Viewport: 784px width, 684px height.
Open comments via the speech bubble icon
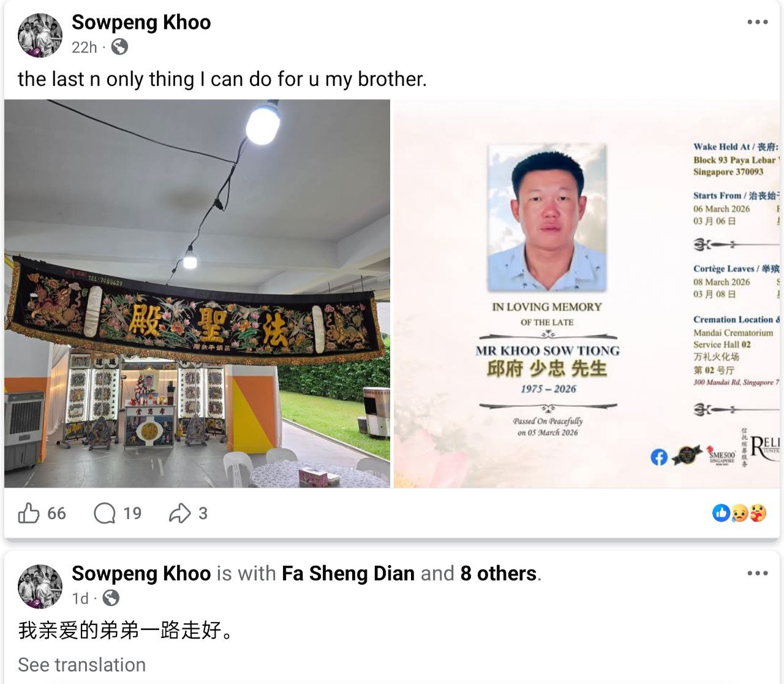click(105, 513)
